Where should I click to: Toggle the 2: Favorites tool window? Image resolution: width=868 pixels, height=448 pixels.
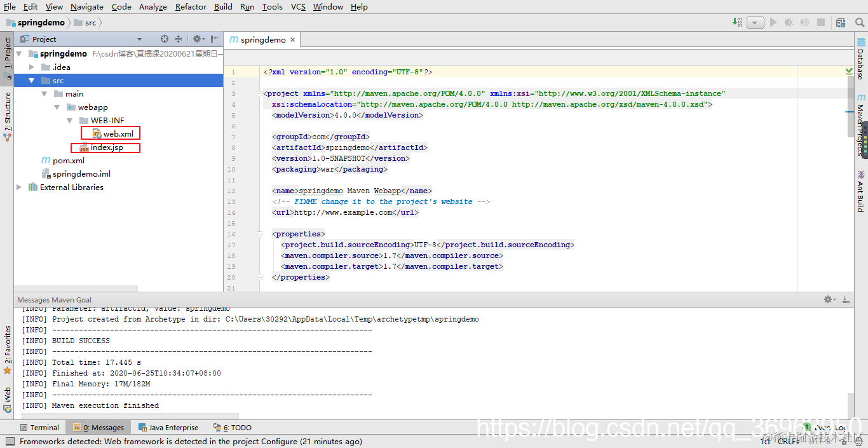click(7, 350)
